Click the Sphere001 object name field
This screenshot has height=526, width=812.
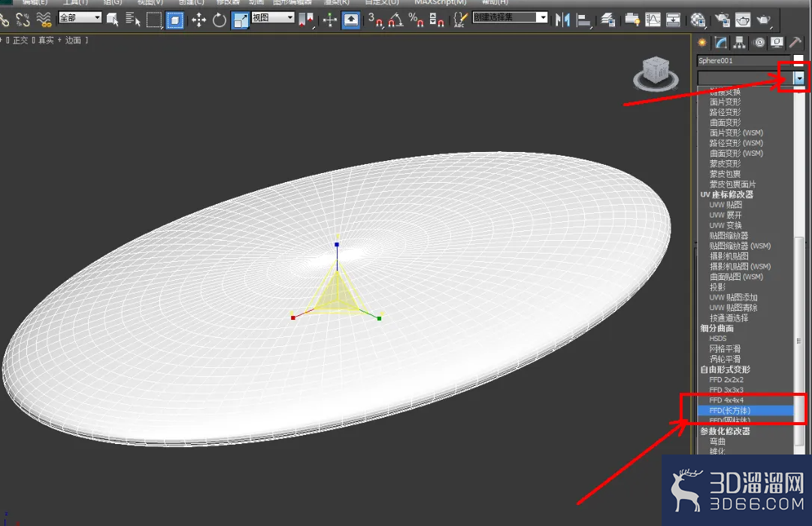click(743, 61)
